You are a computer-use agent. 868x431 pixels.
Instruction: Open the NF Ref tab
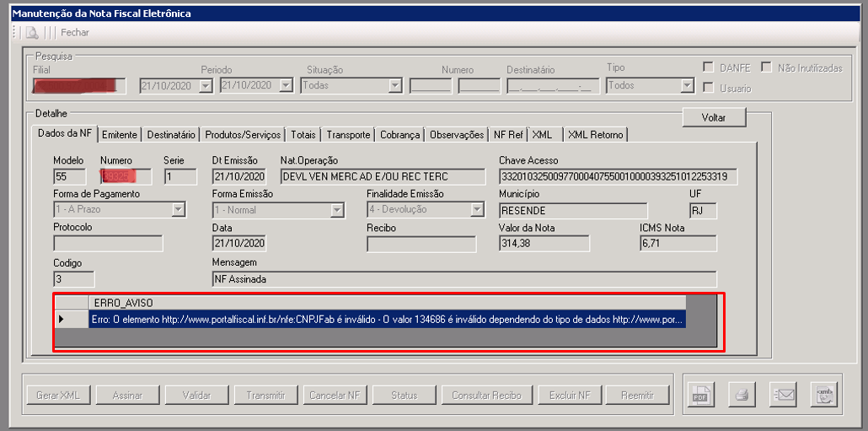pos(508,135)
